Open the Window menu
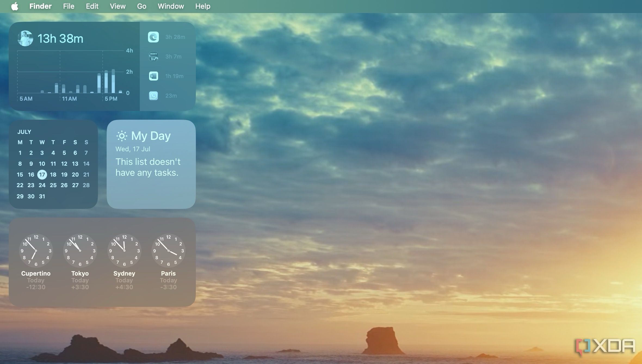Image resolution: width=642 pixels, height=364 pixels. tap(171, 6)
